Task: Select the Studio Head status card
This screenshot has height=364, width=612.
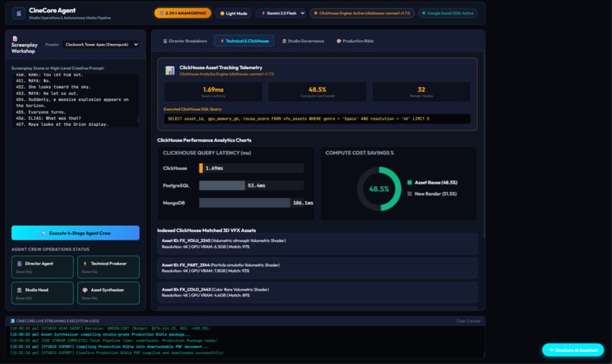Action: coord(43,293)
